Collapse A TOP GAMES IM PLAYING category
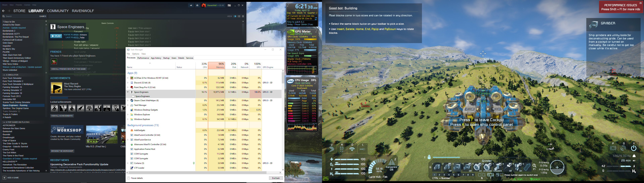The height and width of the screenshot is (183, 644). tap(4, 122)
